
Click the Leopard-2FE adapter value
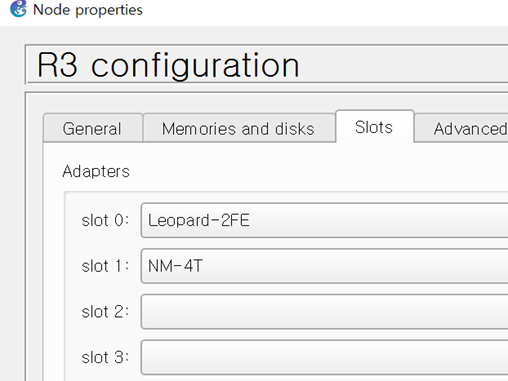(x=199, y=220)
